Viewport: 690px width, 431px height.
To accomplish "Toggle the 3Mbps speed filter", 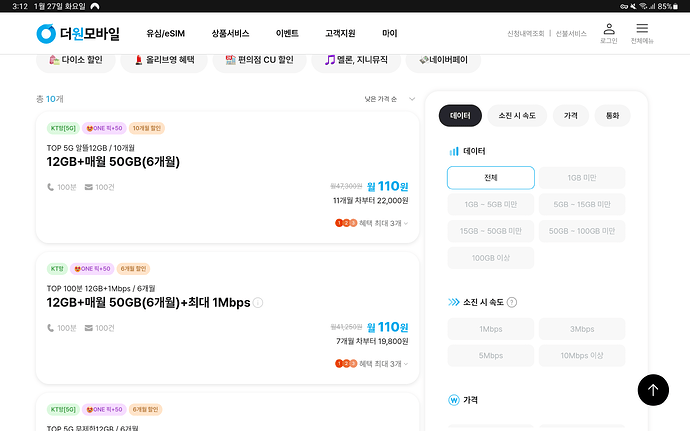I will click(x=582, y=329).
